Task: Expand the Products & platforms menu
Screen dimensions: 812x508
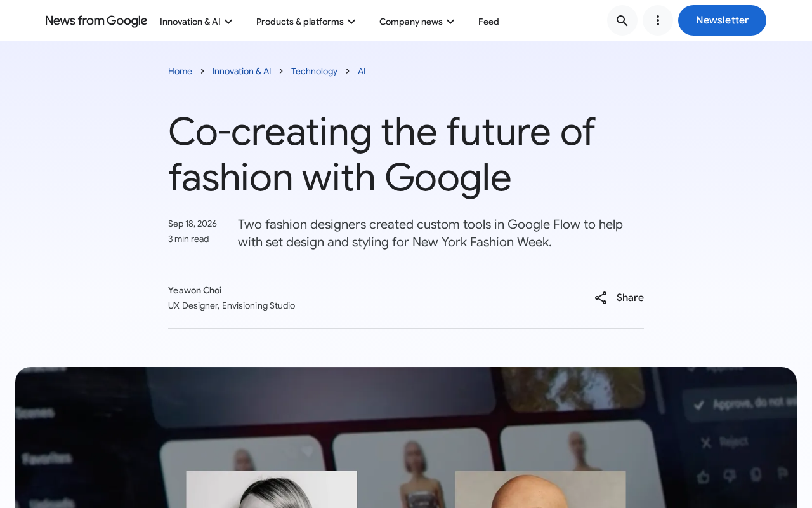Action: click(306, 22)
